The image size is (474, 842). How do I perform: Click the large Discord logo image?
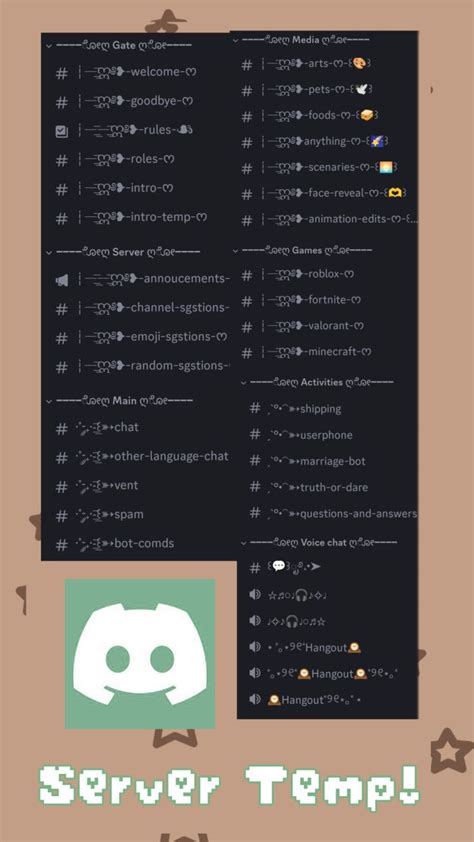(x=140, y=654)
